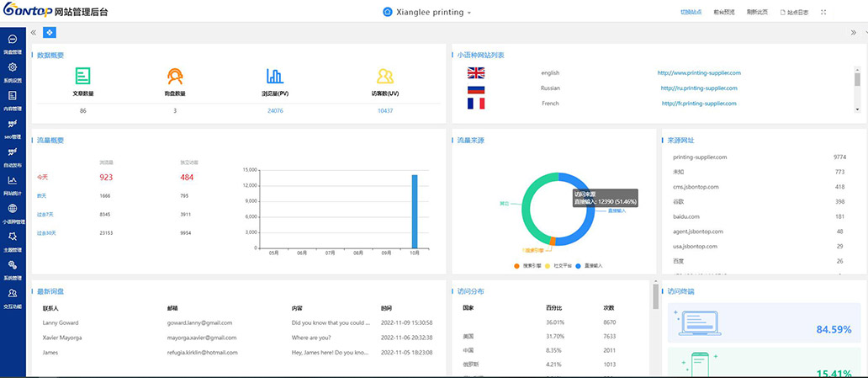Click 刷新此页 to refresh page
Screen dimensions: 868x378
pos(757,13)
